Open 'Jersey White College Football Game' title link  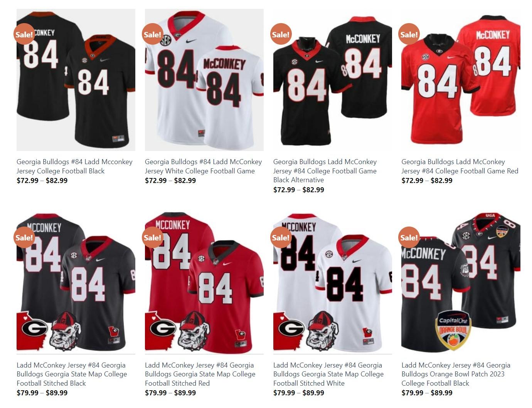pos(203,166)
